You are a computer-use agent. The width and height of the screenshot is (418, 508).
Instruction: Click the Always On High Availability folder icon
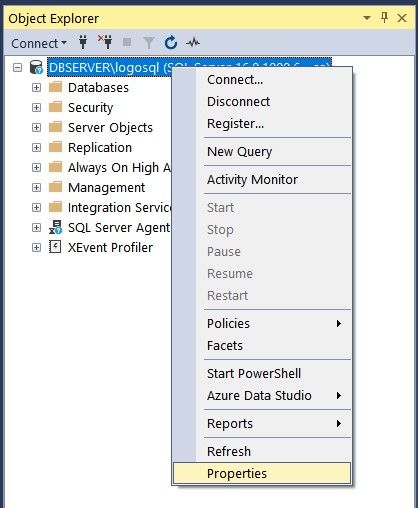[x=55, y=167]
